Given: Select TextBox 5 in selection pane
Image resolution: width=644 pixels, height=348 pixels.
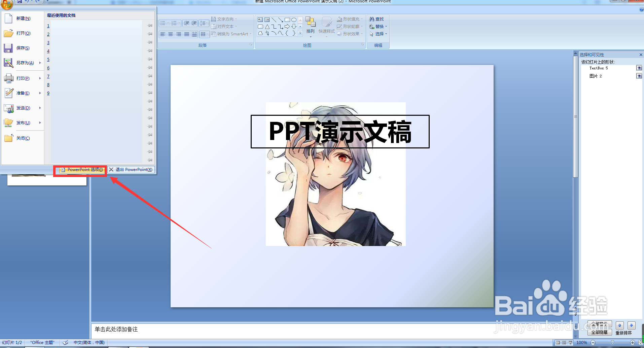Looking at the screenshot, I should coord(599,68).
